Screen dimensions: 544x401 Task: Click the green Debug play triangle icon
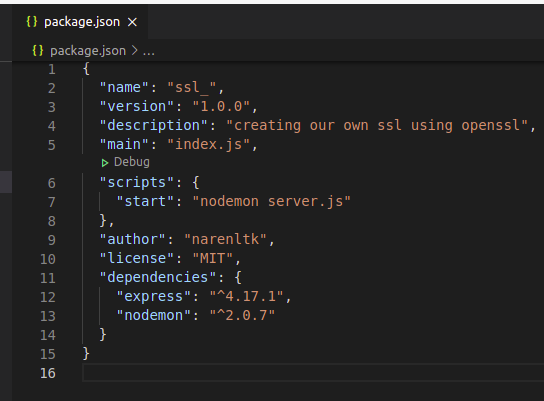[x=105, y=163]
